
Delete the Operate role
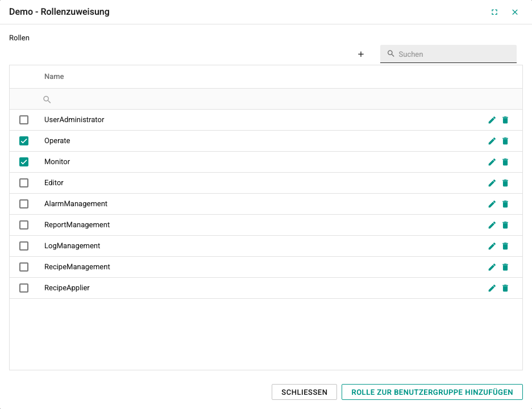click(x=505, y=141)
